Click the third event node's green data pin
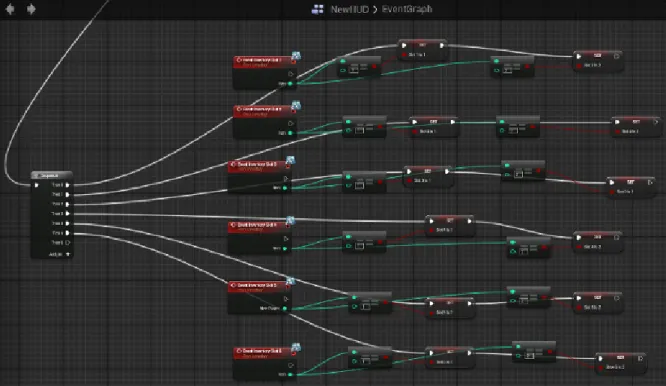666x386 pixels. 285,188
